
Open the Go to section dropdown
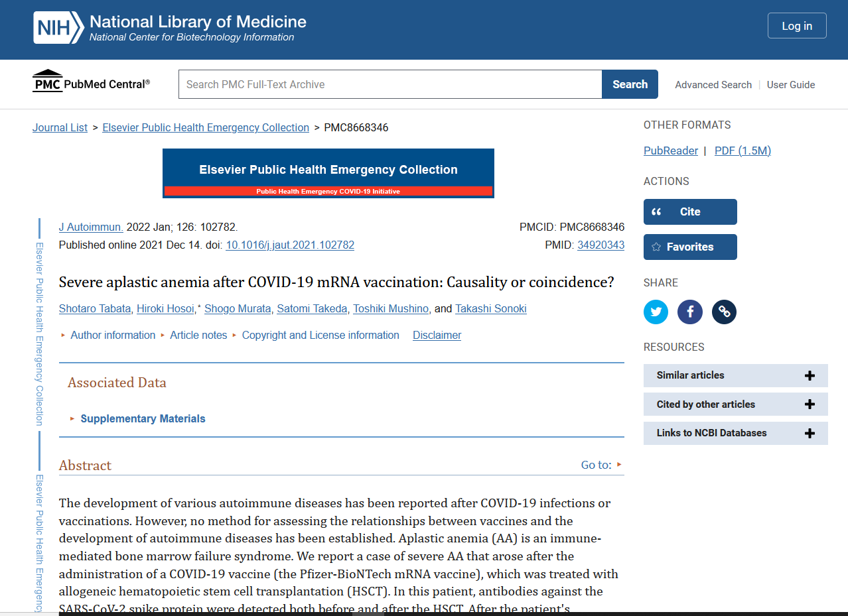601,465
